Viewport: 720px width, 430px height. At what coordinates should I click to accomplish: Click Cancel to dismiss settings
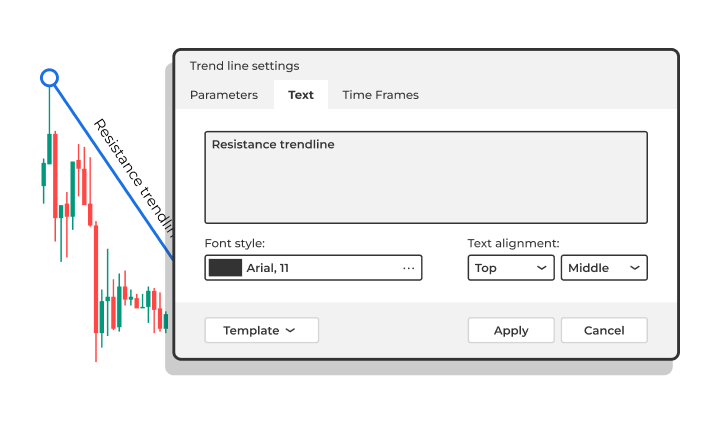(604, 330)
